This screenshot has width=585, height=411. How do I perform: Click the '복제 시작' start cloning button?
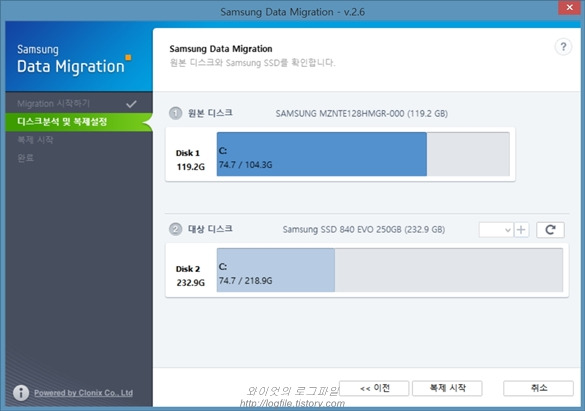pyautogui.click(x=447, y=388)
